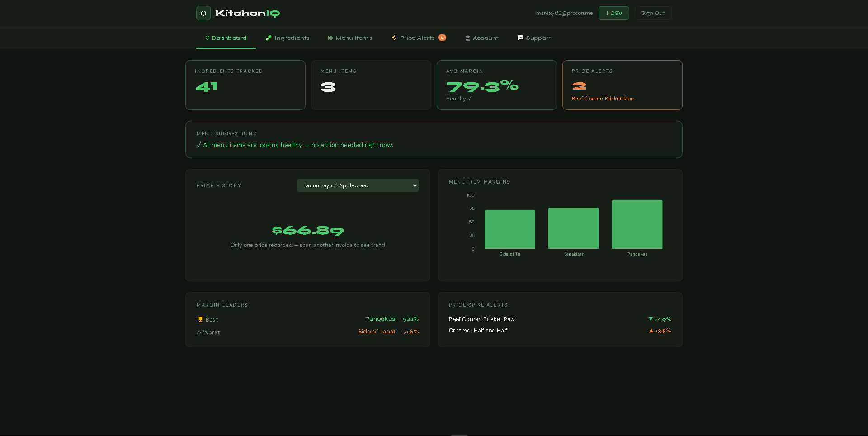Viewport: 868px width, 436px height.
Task: Click the 61.9% price drop value
Action: (x=663, y=319)
